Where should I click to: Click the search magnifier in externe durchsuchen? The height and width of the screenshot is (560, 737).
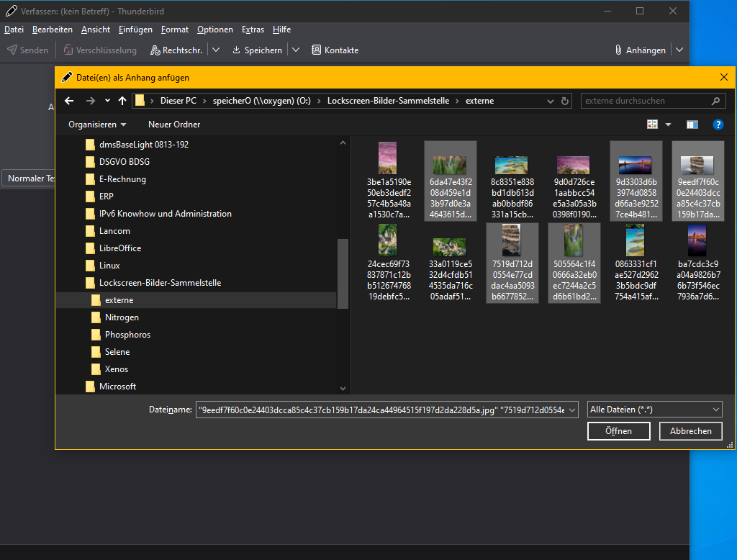(x=715, y=101)
